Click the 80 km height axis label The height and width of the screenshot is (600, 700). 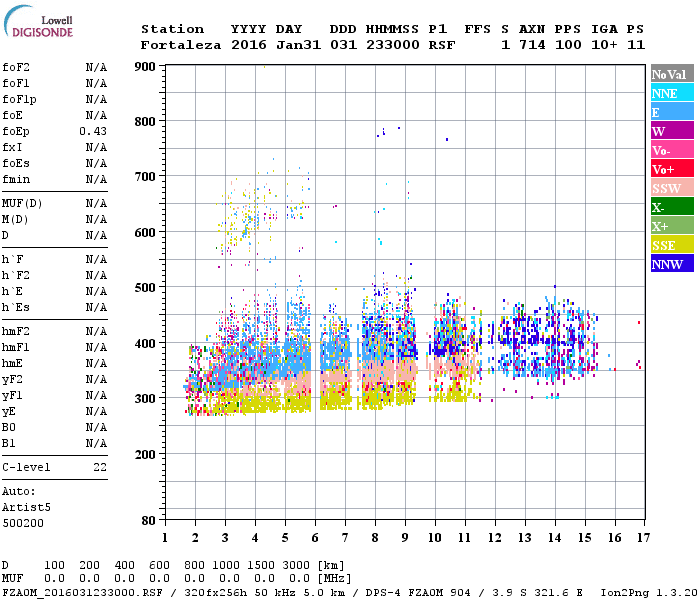click(149, 521)
